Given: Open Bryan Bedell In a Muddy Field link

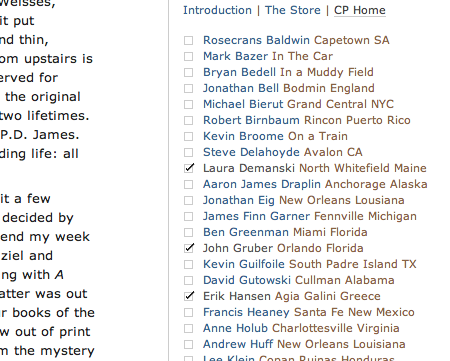Looking at the screenshot, I should coord(288,72).
